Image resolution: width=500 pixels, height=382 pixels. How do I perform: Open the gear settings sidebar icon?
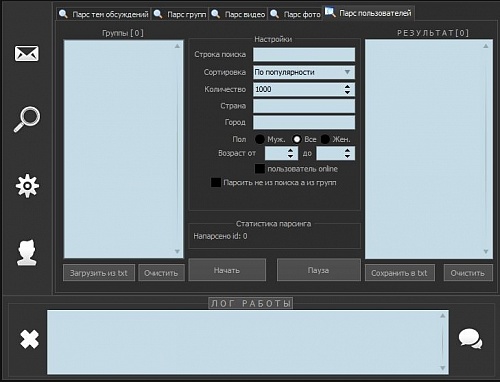(x=27, y=186)
